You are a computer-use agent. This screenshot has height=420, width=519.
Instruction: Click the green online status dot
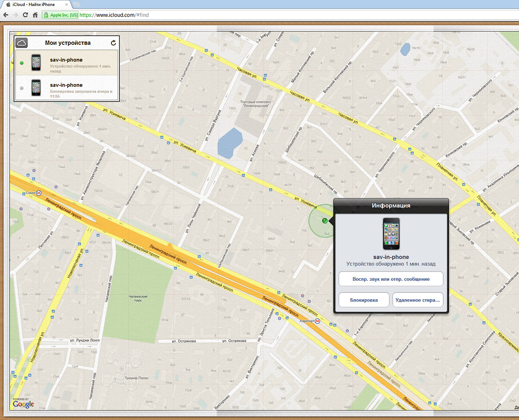tap(22, 63)
